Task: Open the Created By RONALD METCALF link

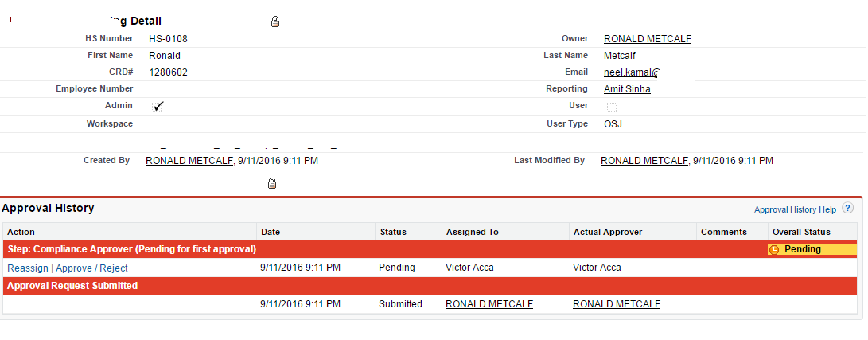Action: [189, 161]
